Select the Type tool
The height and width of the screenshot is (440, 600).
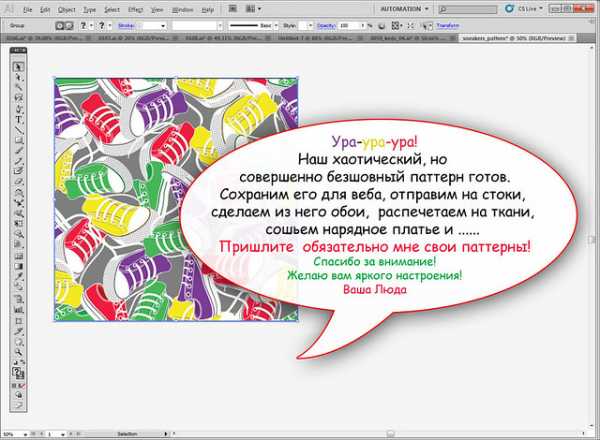[19, 119]
